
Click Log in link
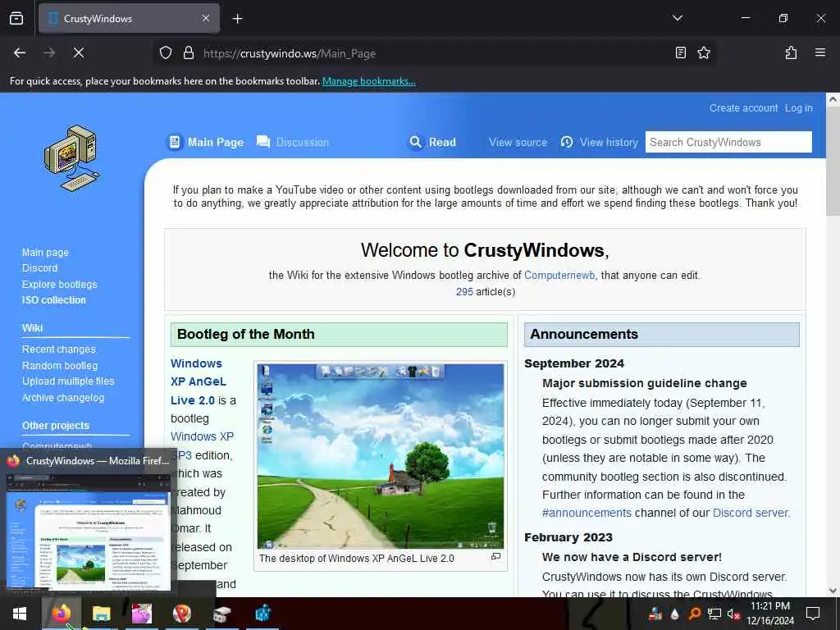pyautogui.click(x=798, y=108)
